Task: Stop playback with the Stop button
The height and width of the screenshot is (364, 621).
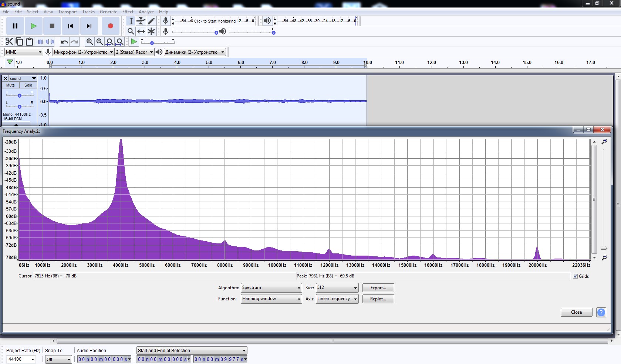Action: point(52,26)
